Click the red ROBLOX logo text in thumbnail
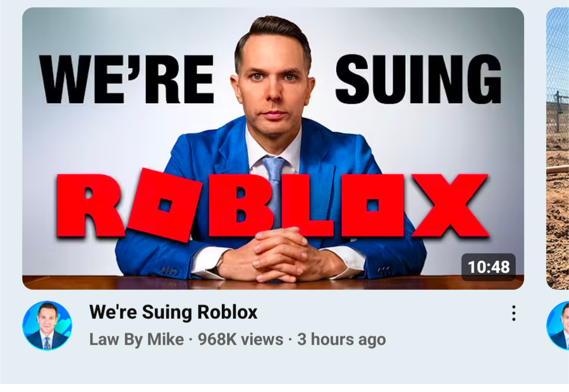 tap(272, 205)
